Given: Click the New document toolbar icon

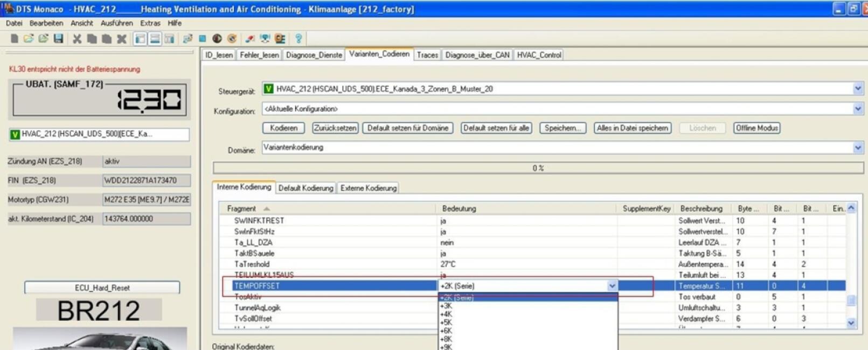Looking at the screenshot, I should [x=15, y=39].
